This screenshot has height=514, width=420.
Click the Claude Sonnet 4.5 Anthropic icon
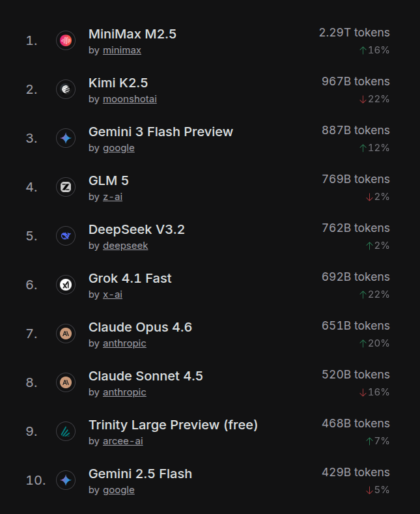click(x=66, y=382)
